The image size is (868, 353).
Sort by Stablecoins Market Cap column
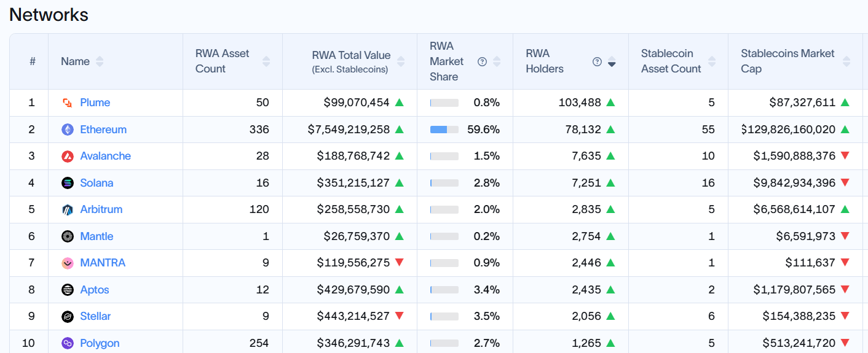point(846,61)
